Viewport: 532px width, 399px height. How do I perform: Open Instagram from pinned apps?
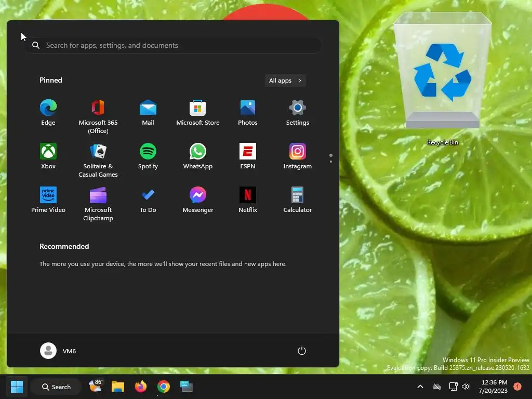[x=298, y=156]
